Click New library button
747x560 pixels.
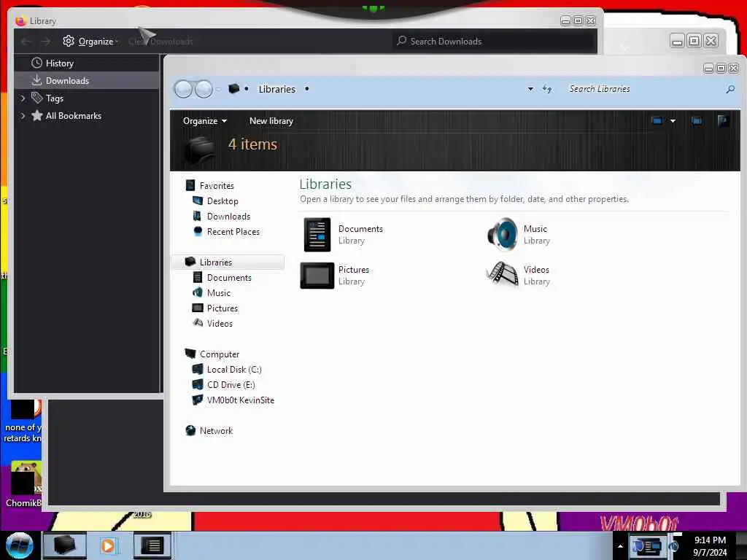(x=271, y=121)
